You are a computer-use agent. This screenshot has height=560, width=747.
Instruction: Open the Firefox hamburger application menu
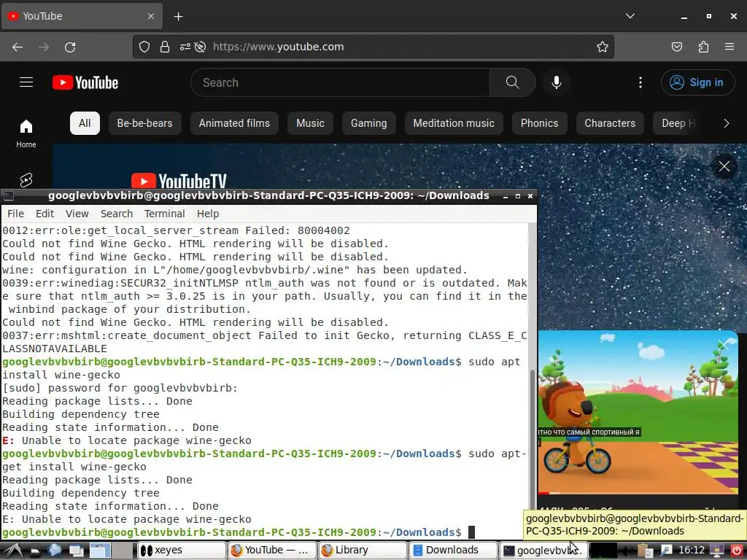(x=729, y=47)
